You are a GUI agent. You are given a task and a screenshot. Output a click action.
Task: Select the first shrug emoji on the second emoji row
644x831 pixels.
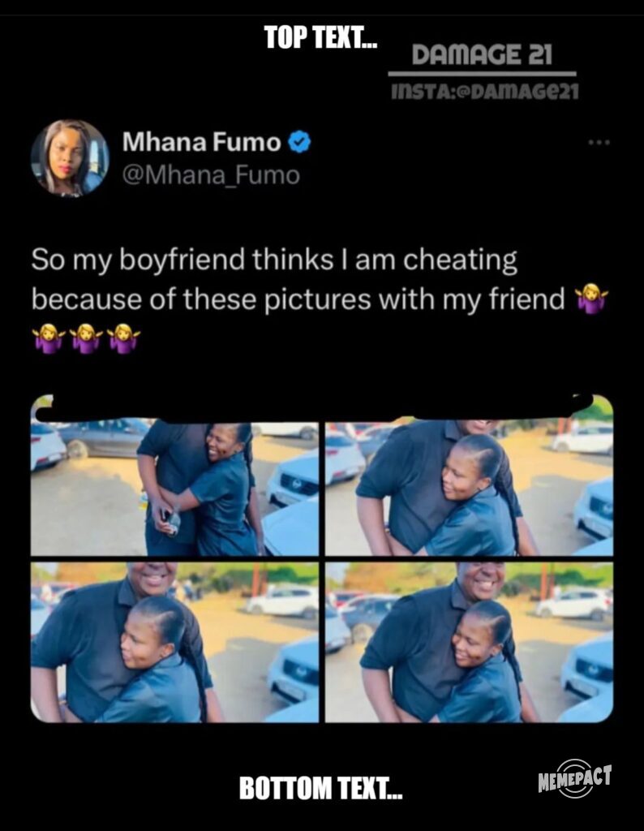tap(49, 337)
